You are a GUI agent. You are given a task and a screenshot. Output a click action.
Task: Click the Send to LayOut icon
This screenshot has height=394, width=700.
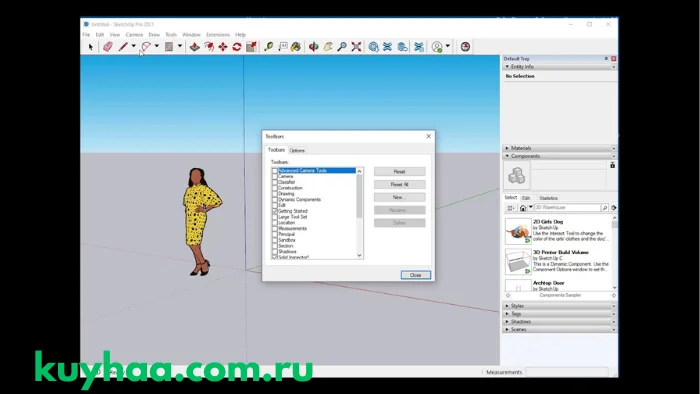pyautogui.click(x=403, y=47)
